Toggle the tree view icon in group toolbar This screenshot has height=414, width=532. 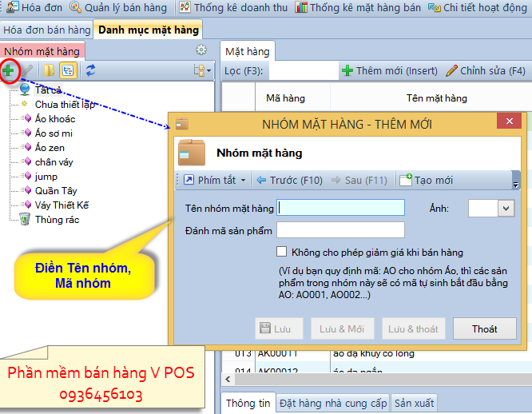click(x=69, y=71)
